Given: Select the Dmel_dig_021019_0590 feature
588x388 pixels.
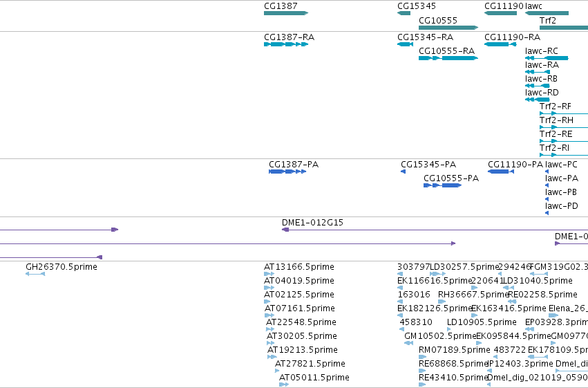Looking at the screenshot, I should (489, 385).
